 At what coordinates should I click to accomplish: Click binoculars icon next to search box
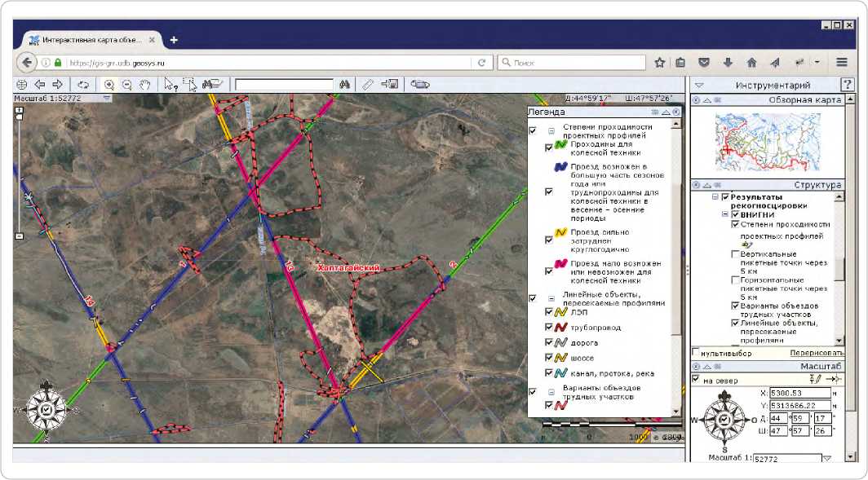[x=345, y=85]
